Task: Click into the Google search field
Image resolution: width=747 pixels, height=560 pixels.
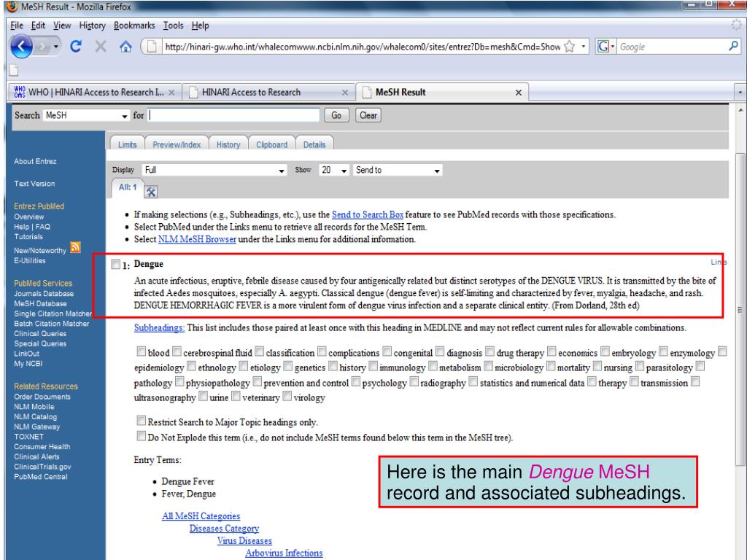Action: click(x=672, y=47)
